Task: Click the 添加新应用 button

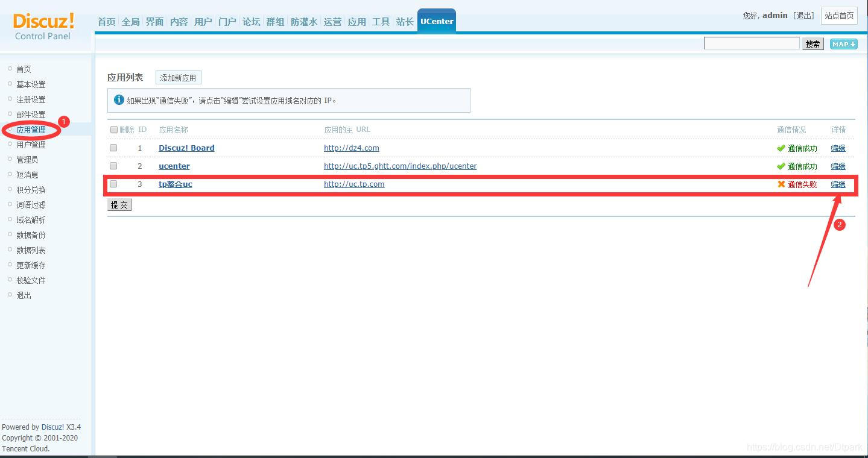Action: [178, 77]
